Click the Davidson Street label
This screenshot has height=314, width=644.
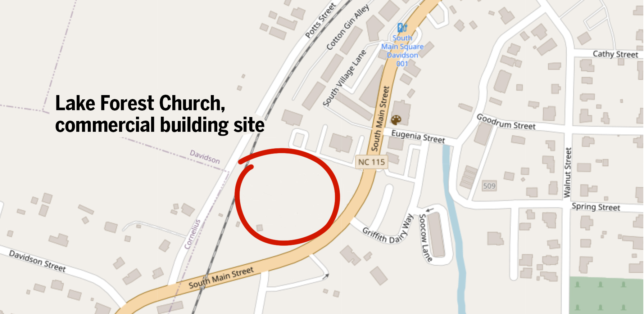point(37,261)
